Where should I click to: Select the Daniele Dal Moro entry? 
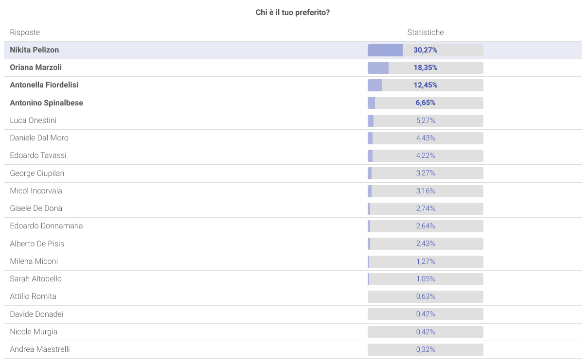click(39, 138)
